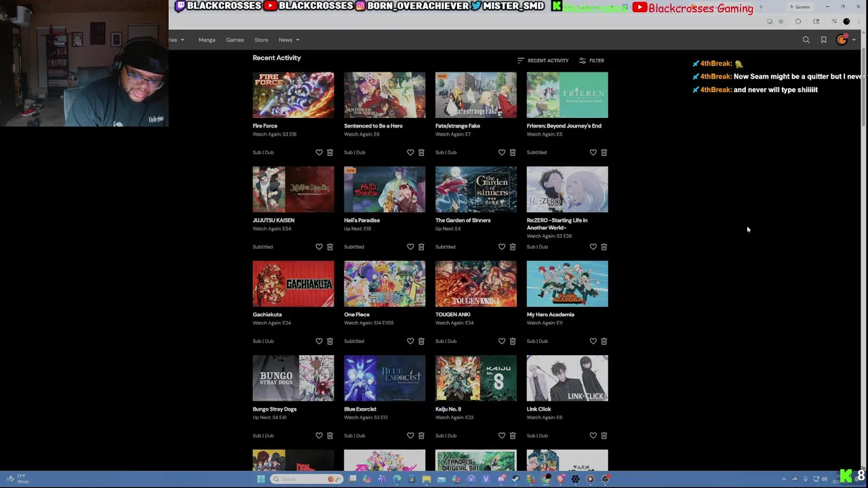The height and width of the screenshot is (488, 868).
Task: Bookmark the page with the star icon
Action: click(x=781, y=22)
